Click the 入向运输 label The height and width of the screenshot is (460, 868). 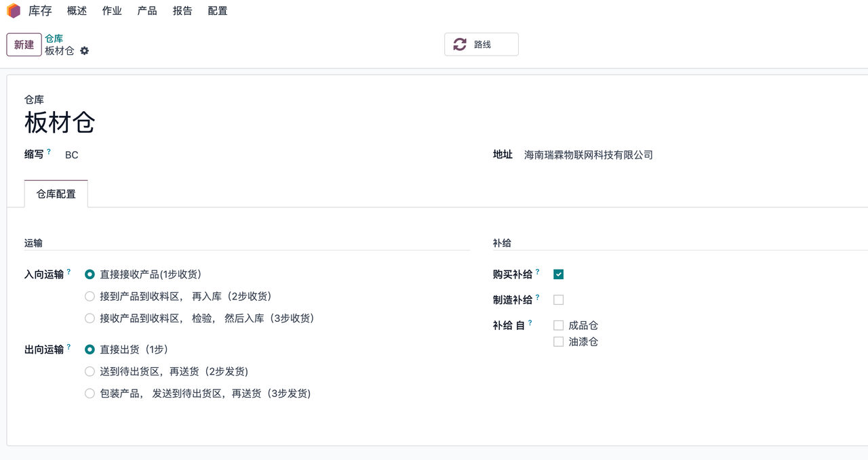(44, 274)
